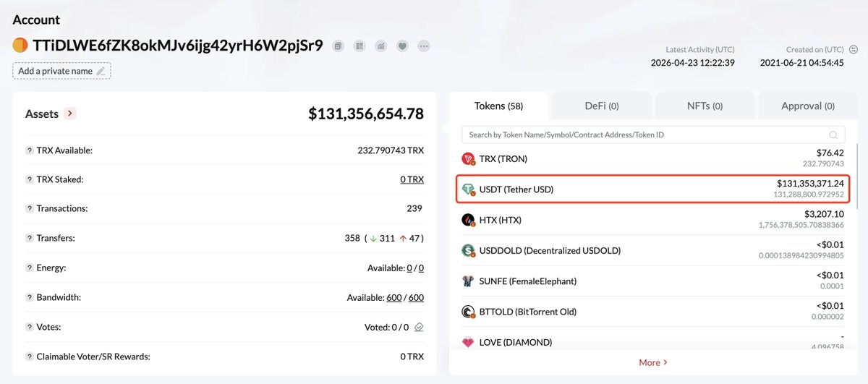Click the TRX value $76.42

pos(830,153)
